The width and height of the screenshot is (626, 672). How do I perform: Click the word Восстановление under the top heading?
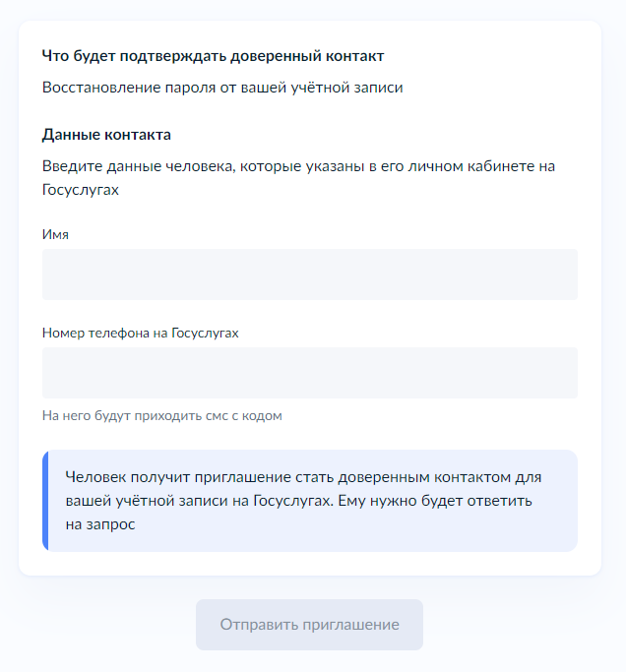pyautogui.click(x=94, y=88)
